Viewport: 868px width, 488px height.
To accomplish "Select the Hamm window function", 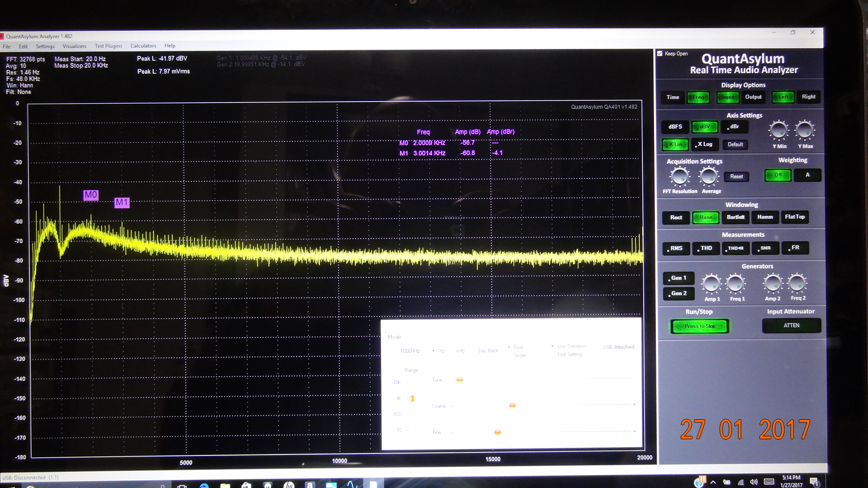I will point(765,217).
